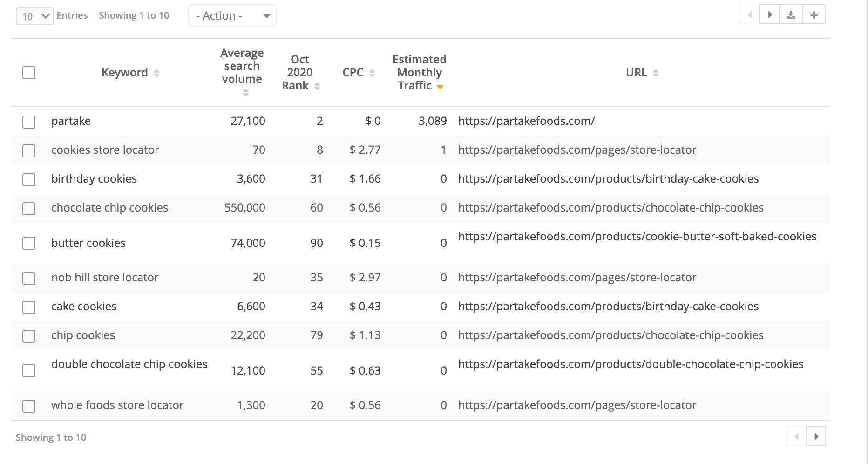868x464 pixels.
Task: Click estimated traffic value 3,089
Action: click(433, 121)
